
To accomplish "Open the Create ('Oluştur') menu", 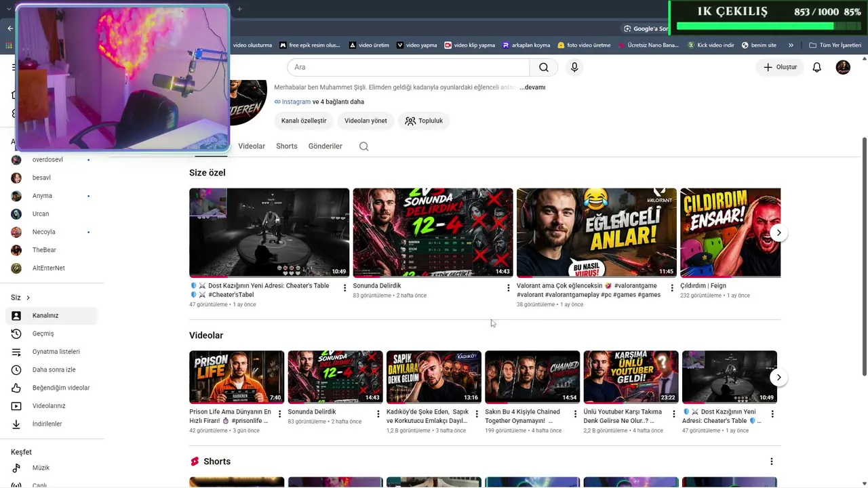I will click(780, 67).
